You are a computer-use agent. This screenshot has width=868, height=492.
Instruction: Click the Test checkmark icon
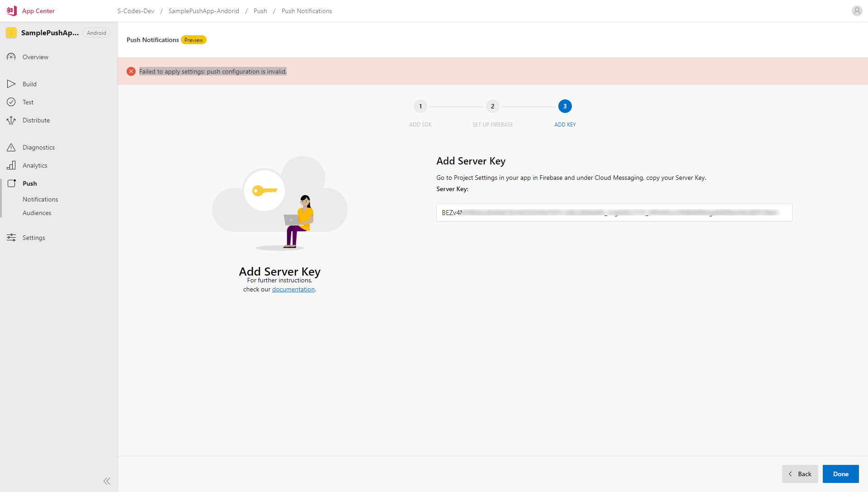(x=11, y=102)
